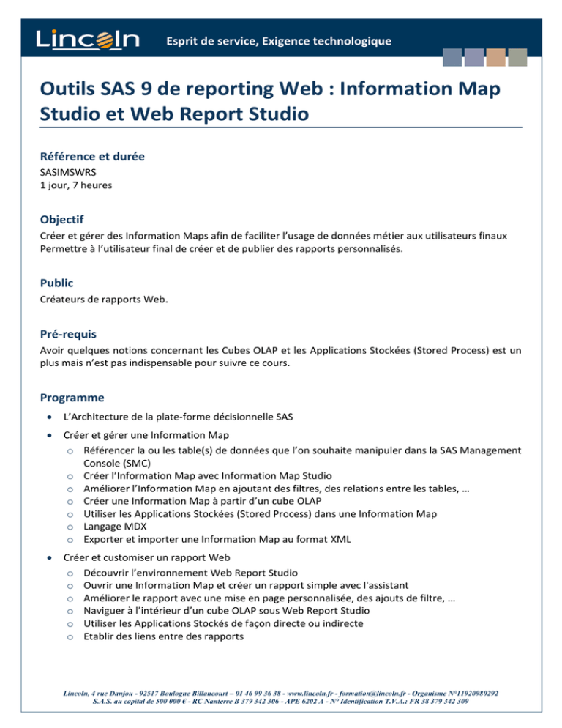Click the item 'Améliorer l'Information Map en ajoutant des filtres'
Viewport: 562px width, 728px height.
[x=277, y=489]
